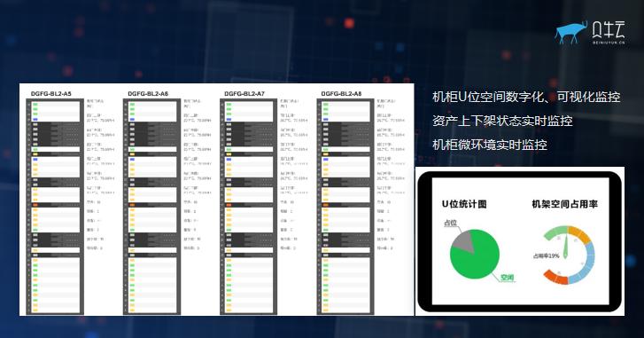Click the text 机柜U位空间数字化、可视化监控
This screenshot has height=338, width=644.
(526, 97)
